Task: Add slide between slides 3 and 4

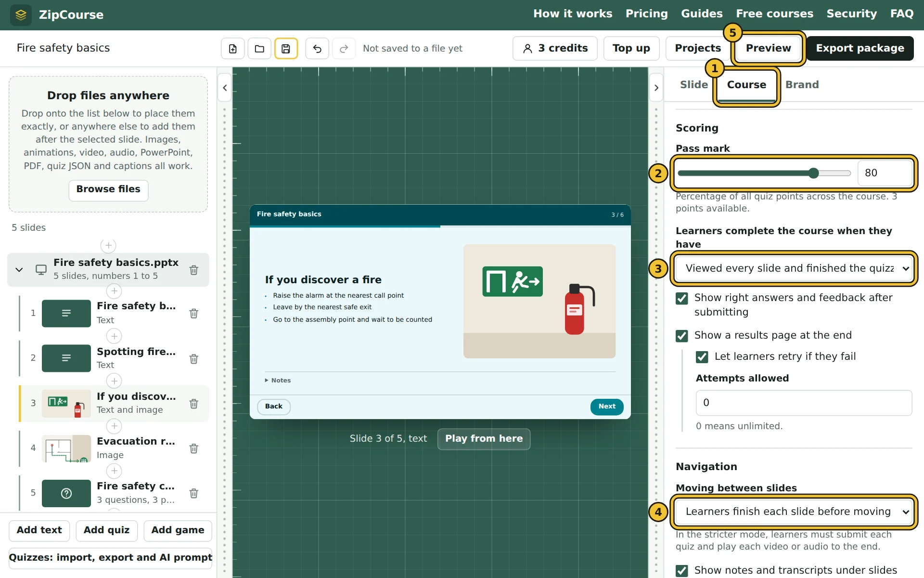Action: (x=114, y=426)
